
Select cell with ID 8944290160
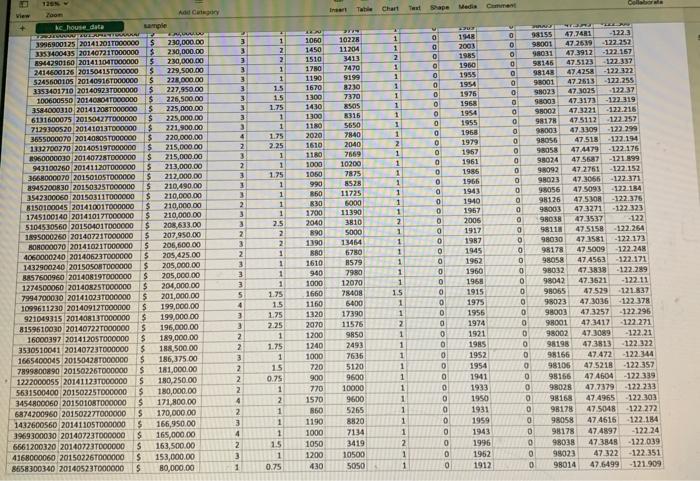point(54,63)
